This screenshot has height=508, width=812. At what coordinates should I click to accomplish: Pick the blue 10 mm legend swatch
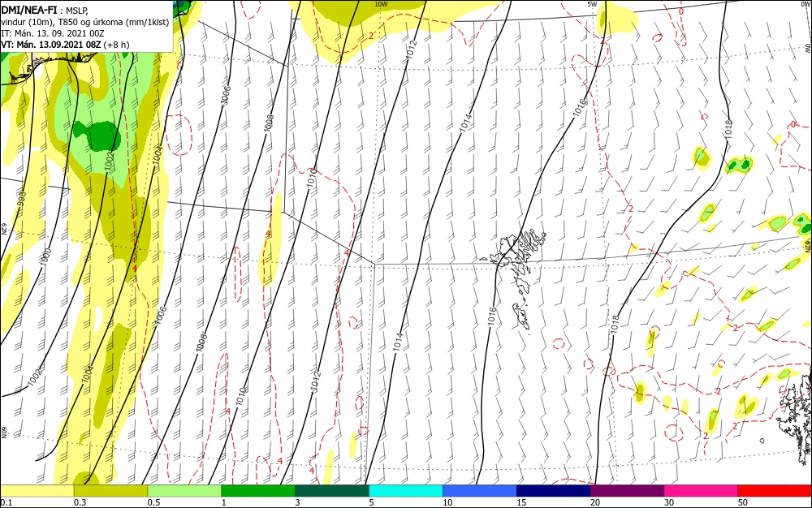[x=480, y=492]
